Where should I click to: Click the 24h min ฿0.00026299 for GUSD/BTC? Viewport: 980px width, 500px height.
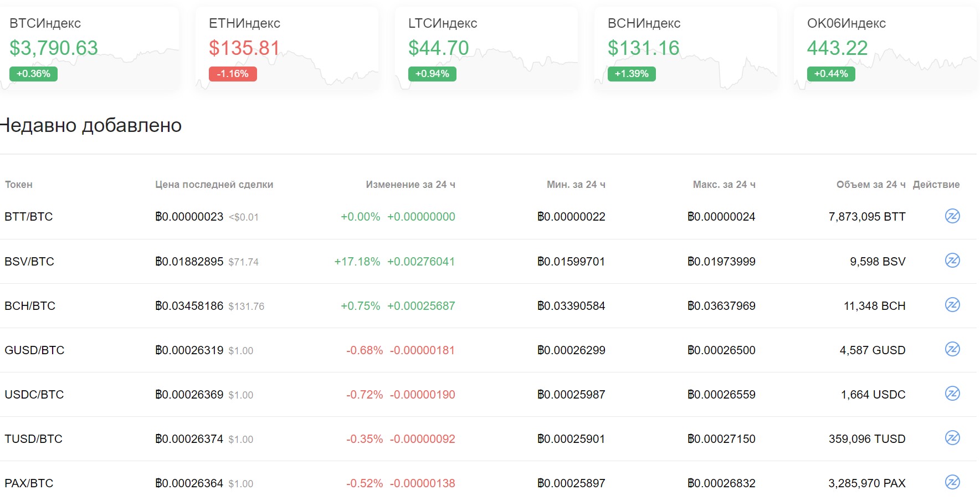(571, 350)
